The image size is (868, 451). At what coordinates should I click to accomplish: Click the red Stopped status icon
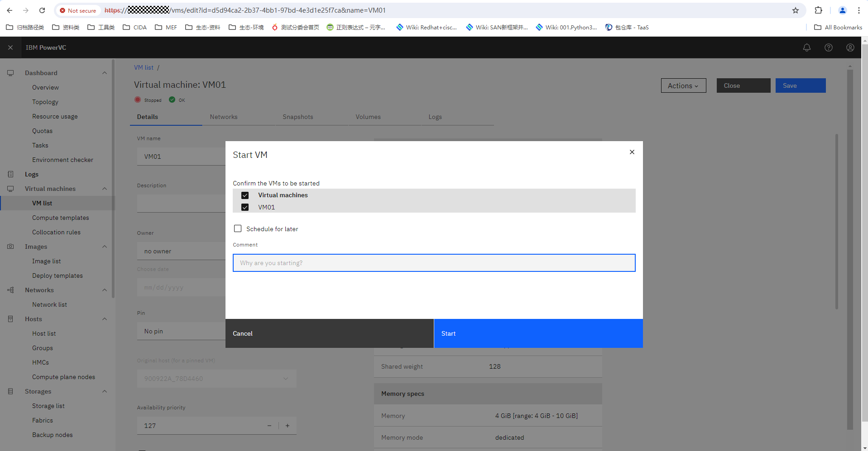[138, 100]
